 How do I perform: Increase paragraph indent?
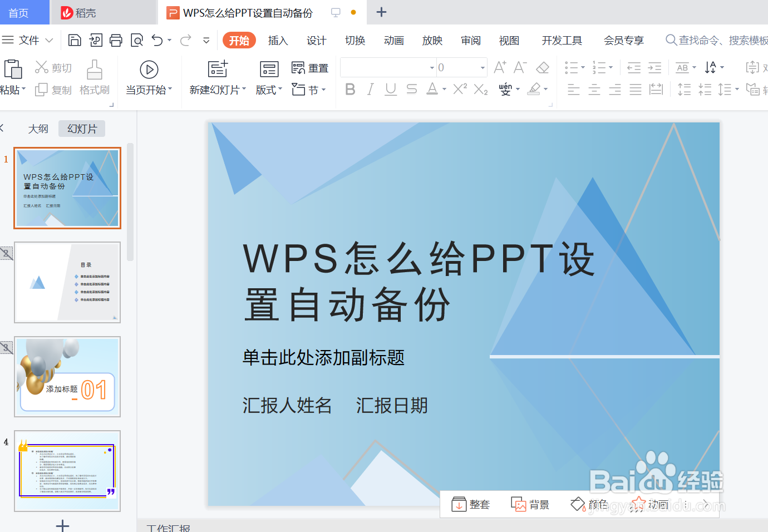coord(655,68)
